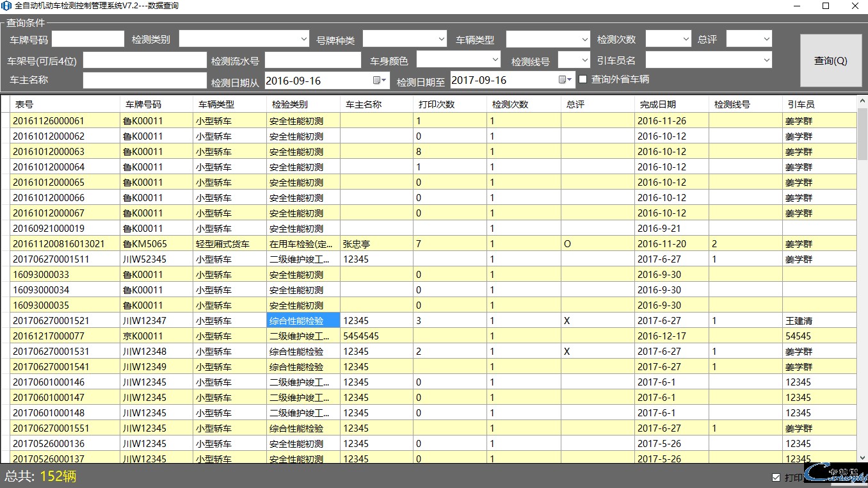The width and height of the screenshot is (868, 488).
Task: Open the 车身颜色 dropdown
Action: [494, 60]
